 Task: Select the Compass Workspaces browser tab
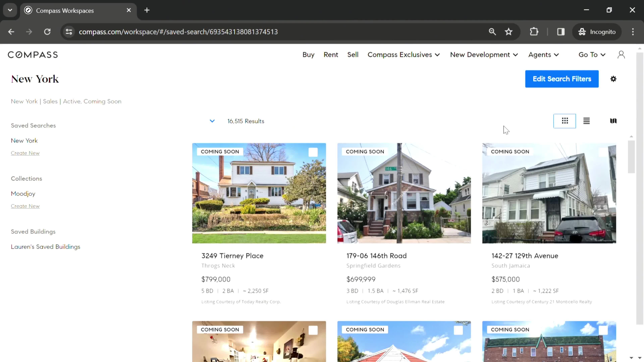[x=78, y=11]
